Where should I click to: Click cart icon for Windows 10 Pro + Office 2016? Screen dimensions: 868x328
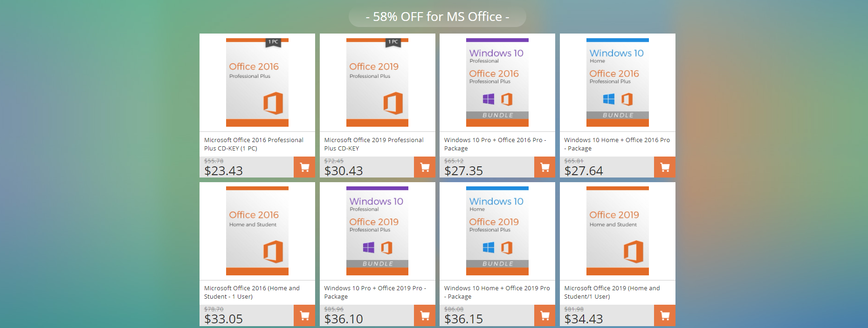544,167
